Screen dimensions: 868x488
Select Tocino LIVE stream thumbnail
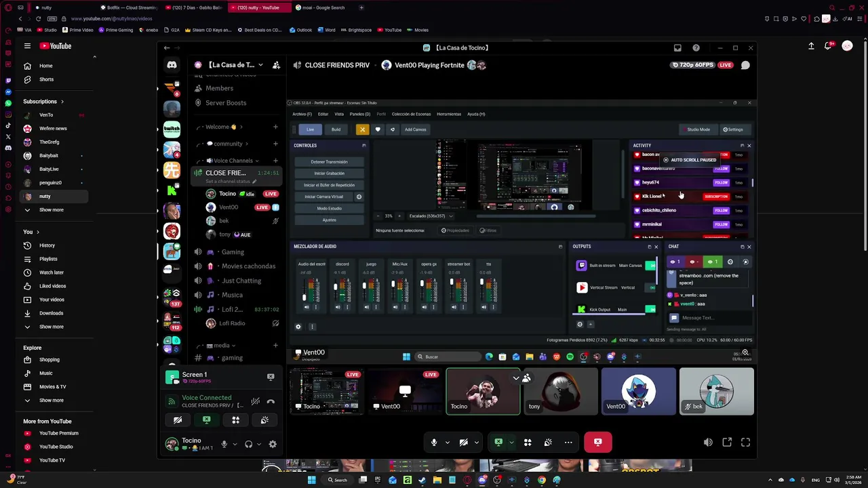pos(327,391)
